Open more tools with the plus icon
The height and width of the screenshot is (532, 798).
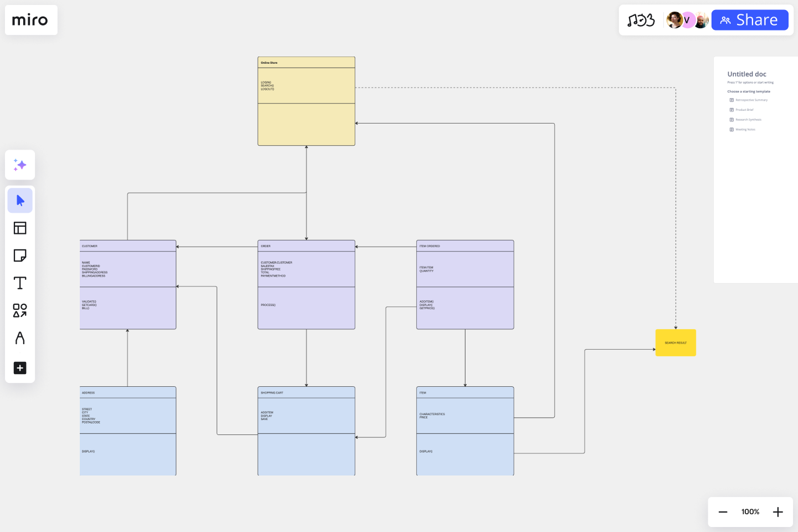[x=20, y=368]
